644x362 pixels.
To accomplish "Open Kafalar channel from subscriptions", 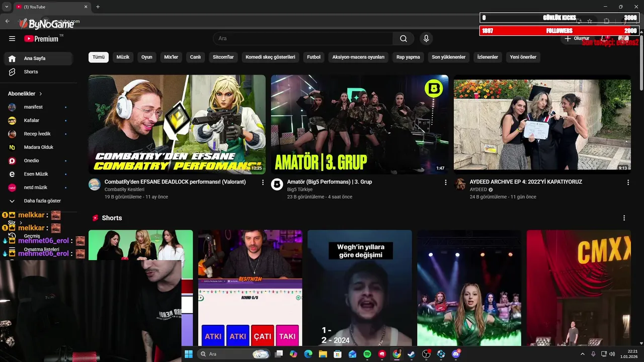I will tap(38, 121).
